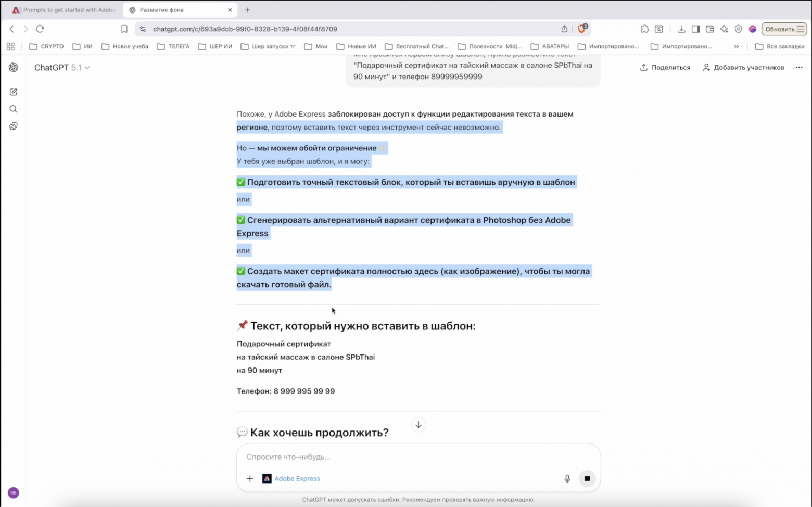812x507 pixels.
Task: Open search chats in the sidebar
Action: pos(14,109)
